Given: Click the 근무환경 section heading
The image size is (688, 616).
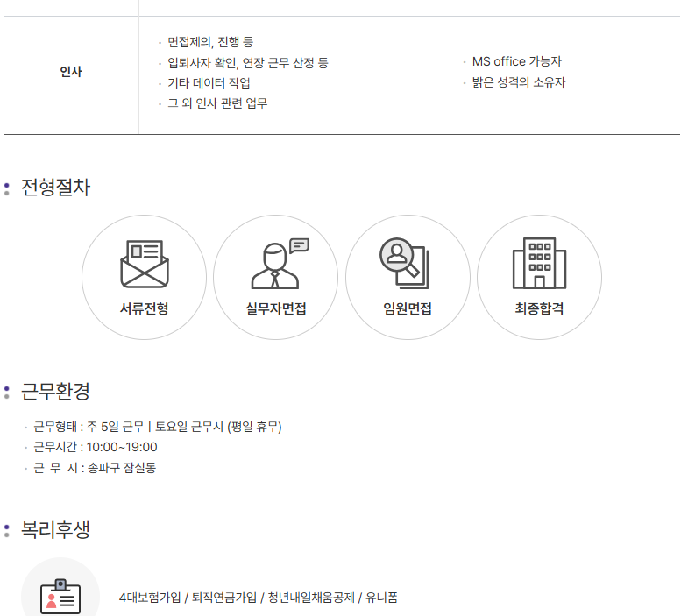Looking at the screenshot, I should click(x=55, y=391).
